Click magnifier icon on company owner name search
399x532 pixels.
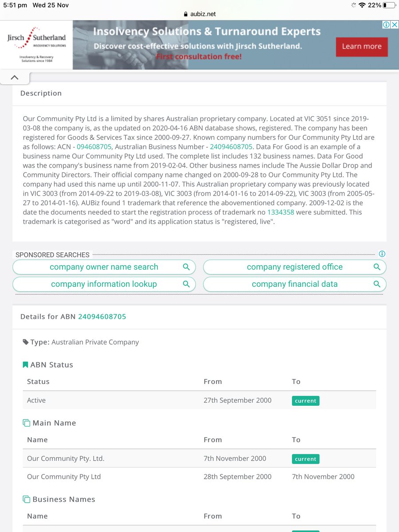point(186,267)
